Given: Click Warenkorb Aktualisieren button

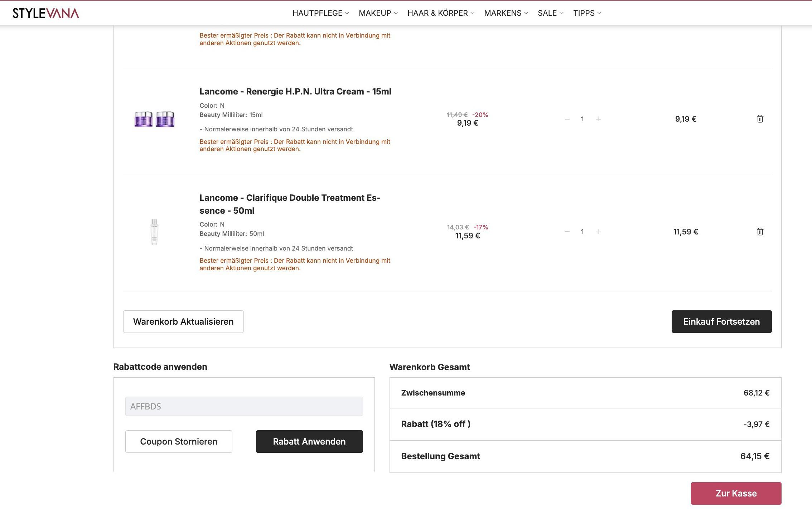Looking at the screenshot, I should coord(183,321).
